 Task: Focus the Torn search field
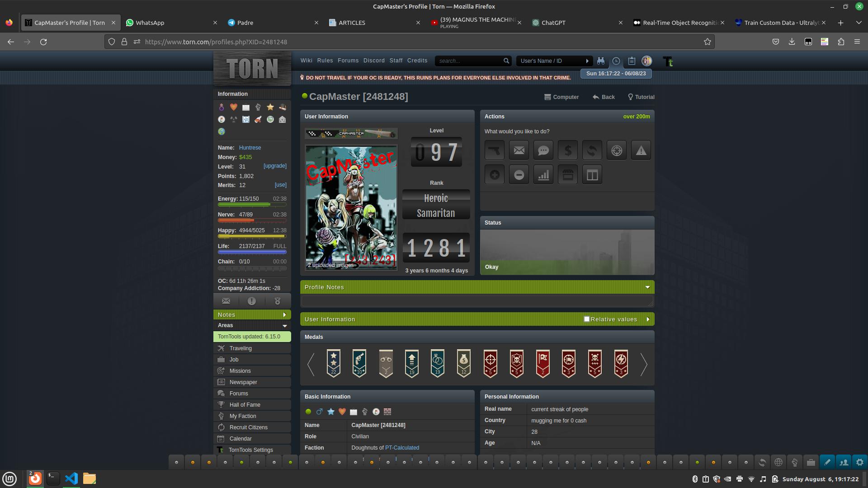point(468,61)
